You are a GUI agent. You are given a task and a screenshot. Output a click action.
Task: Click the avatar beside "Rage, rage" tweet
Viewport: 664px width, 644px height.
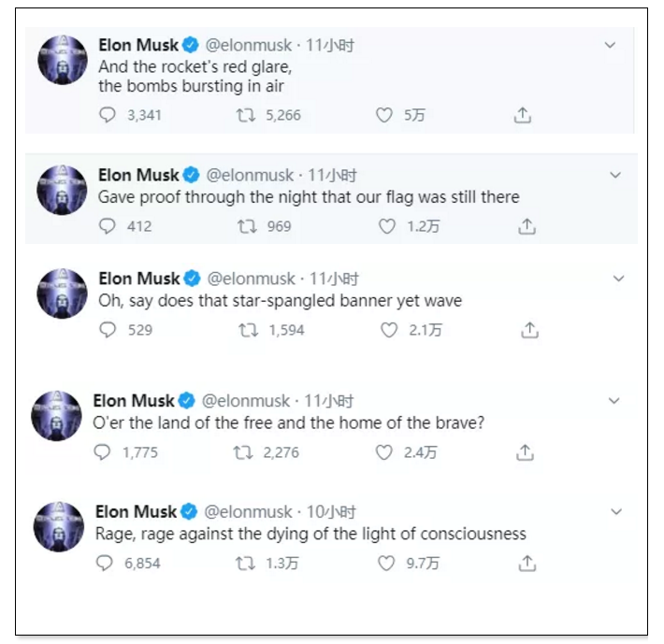(x=60, y=527)
